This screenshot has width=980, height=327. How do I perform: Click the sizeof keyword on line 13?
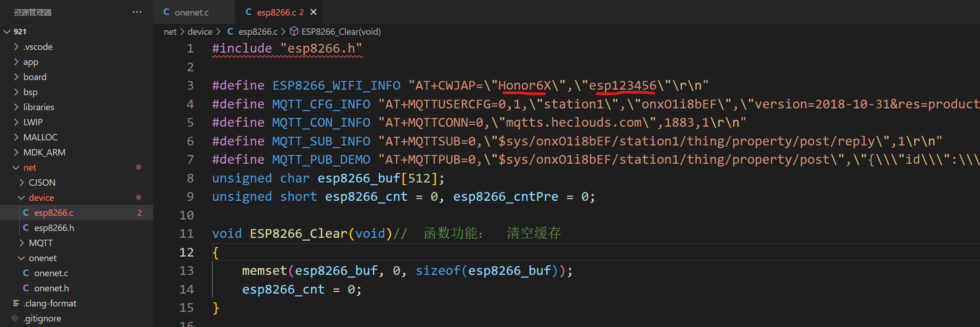tap(438, 271)
